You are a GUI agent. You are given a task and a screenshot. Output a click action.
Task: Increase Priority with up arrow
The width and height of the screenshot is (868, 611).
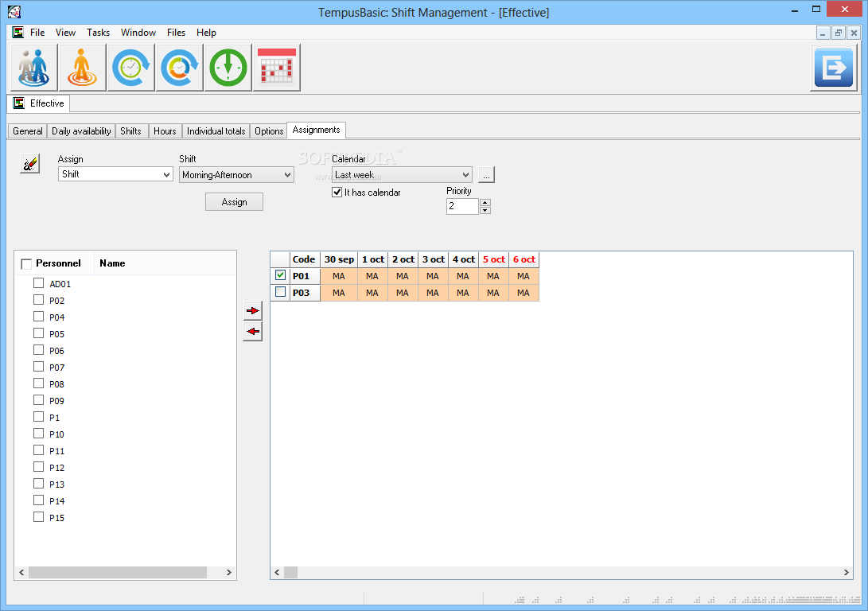[x=485, y=203]
